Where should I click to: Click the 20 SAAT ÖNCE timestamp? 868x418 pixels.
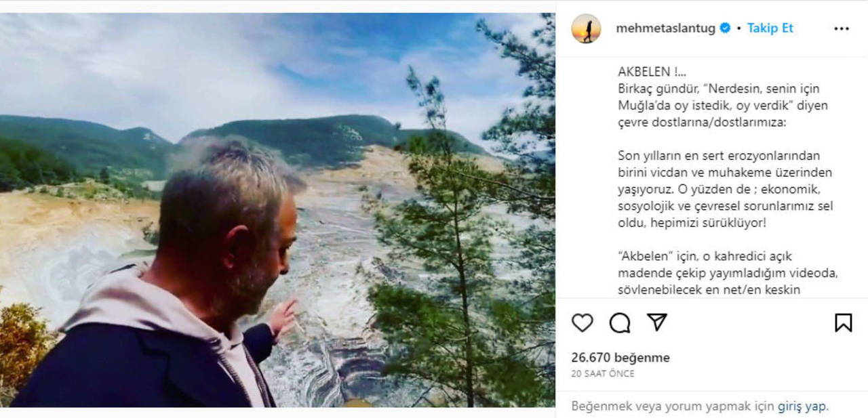603,374
